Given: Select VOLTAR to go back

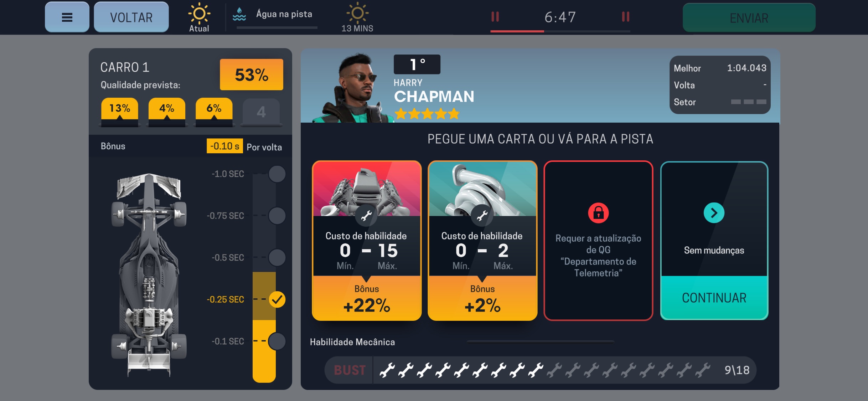Looking at the screenshot, I should click(132, 17).
